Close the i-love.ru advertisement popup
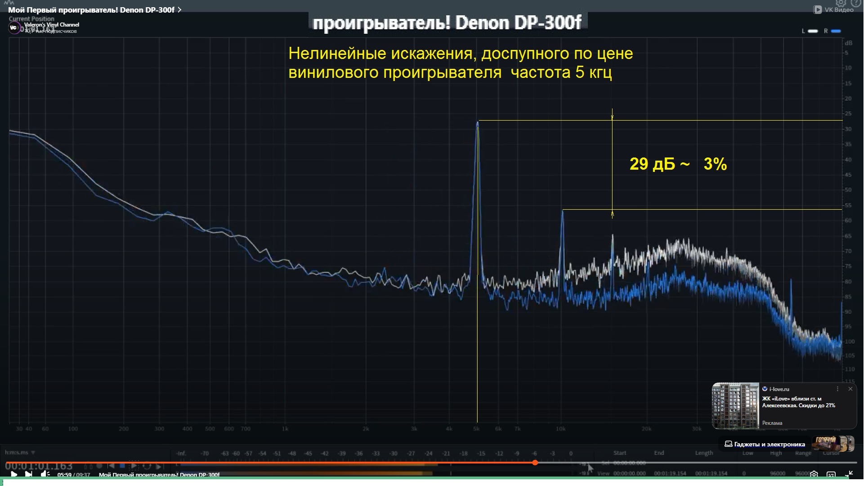The width and height of the screenshot is (868, 486). pyautogui.click(x=850, y=389)
